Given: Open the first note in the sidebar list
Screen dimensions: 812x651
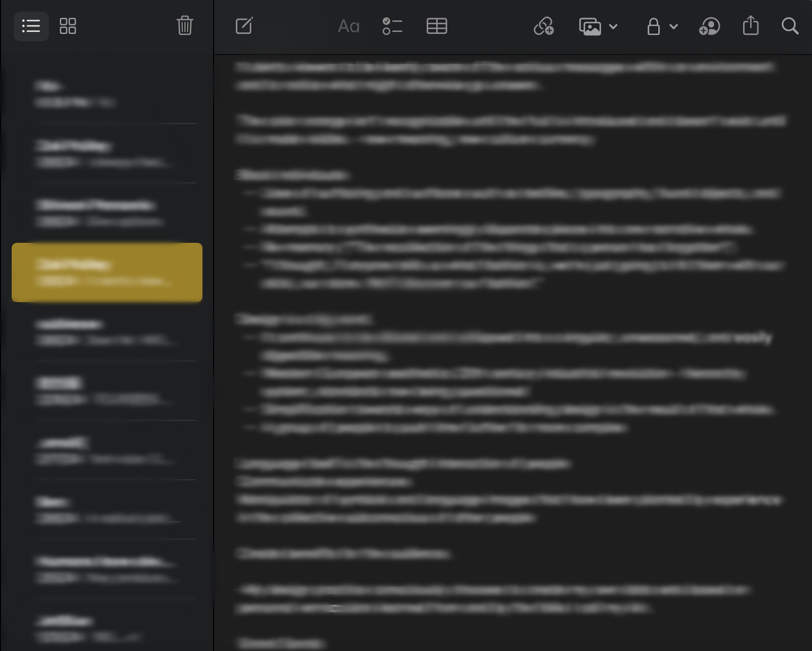Looking at the screenshot, I should (x=107, y=94).
